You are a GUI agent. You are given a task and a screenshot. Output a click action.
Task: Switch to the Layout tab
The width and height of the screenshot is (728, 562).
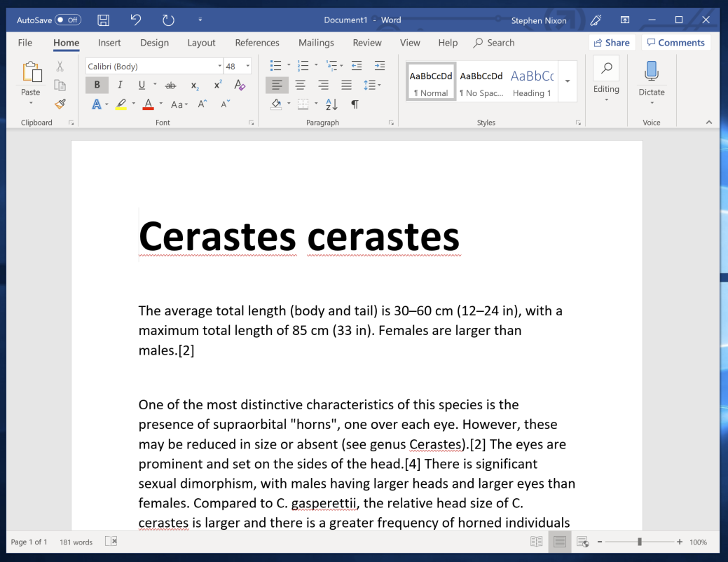pos(202,43)
